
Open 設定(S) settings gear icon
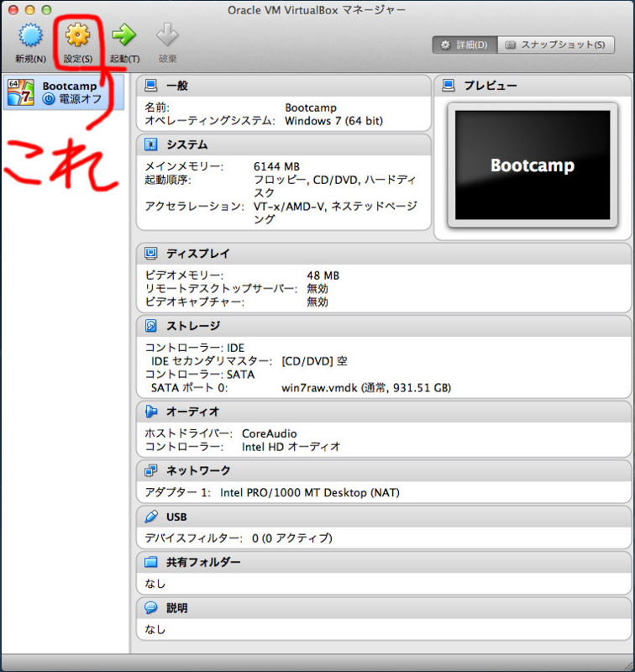[77, 35]
